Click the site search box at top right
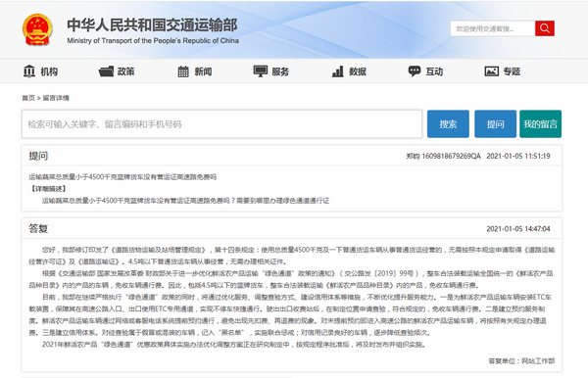This screenshot has height=378, width=588. (x=492, y=28)
